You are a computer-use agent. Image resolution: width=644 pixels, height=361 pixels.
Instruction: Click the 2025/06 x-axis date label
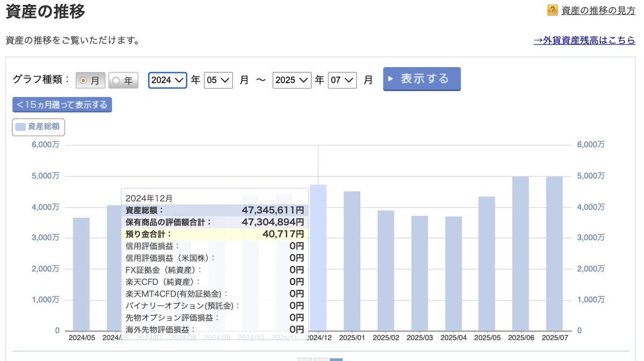click(x=521, y=338)
